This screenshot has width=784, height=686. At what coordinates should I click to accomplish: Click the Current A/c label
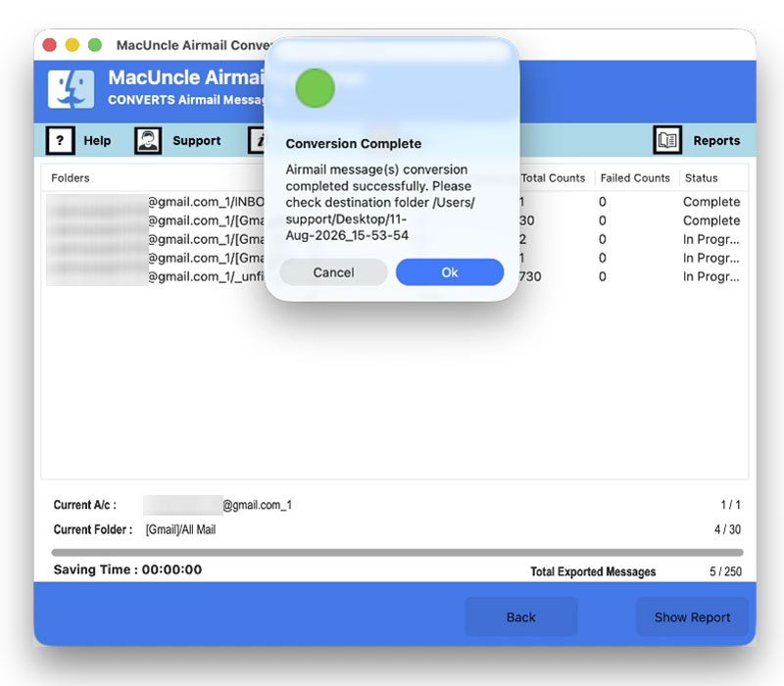click(x=85, y=505)
